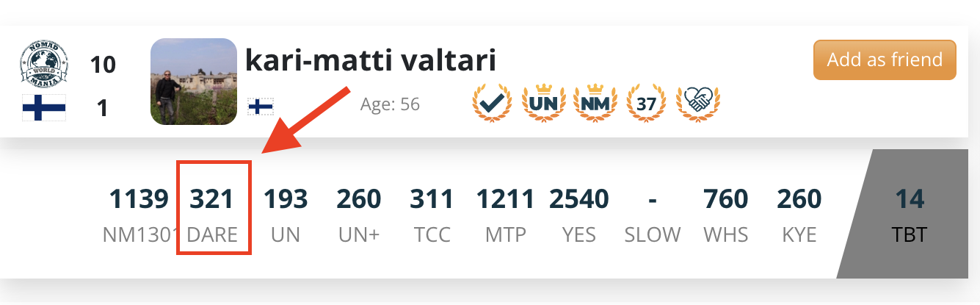Click the number 37 laurel badge
The width and height of the screenshot is (980, 305).
click(646, 104)
